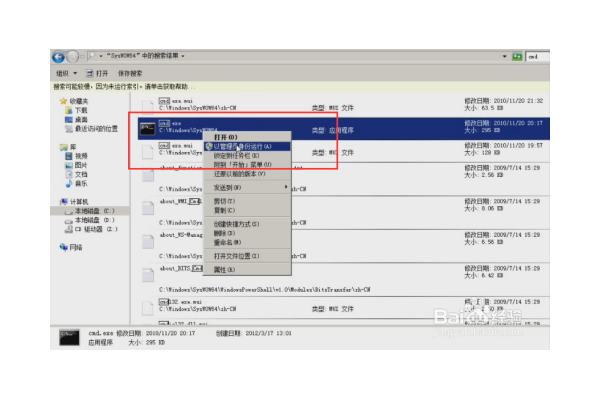The width and height of the screenshot is (600, 400).
Task: Click the 打开 (Open) toolbar button
Action: pyautogui.click(x=98, y=73)
